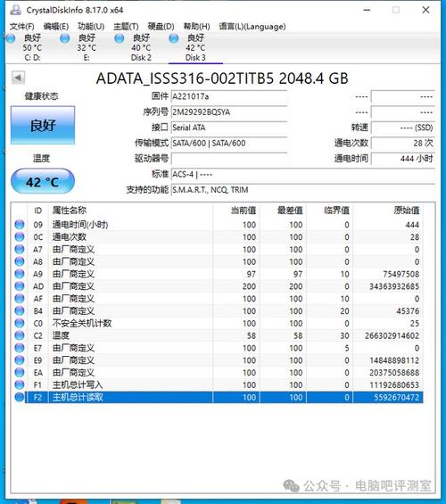Click status icon of row A8
Screen dimensions: 446x504
point(20,261)
